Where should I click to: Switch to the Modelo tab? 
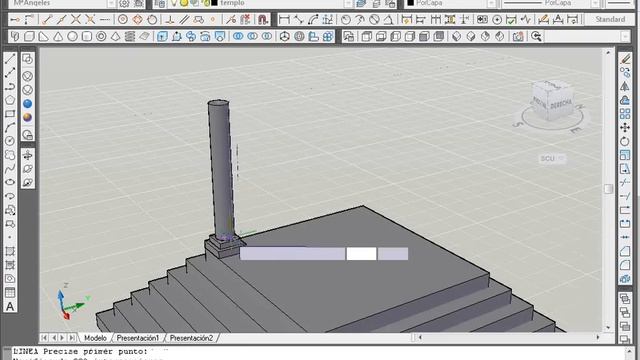(x=95, y=338)
